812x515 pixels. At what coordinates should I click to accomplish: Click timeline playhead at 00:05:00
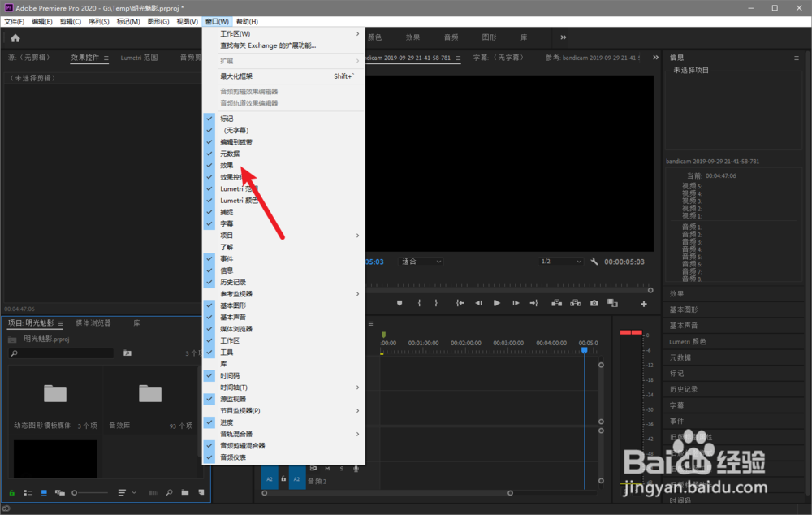584,350
